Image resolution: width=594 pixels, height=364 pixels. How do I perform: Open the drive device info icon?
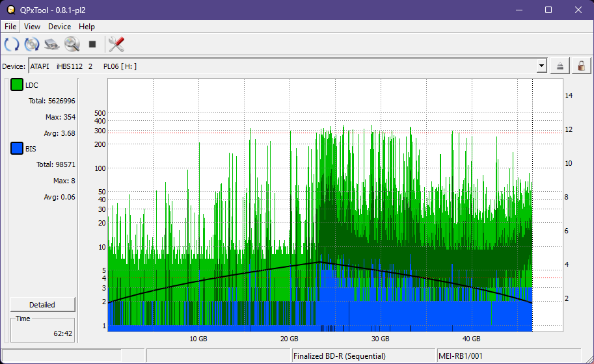click(52, 44)
